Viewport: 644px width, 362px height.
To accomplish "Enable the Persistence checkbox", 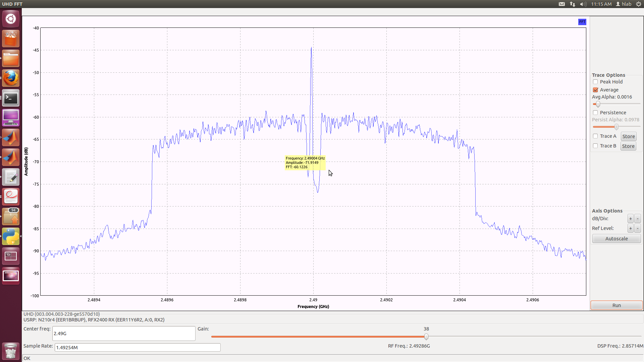I will 595,113.
